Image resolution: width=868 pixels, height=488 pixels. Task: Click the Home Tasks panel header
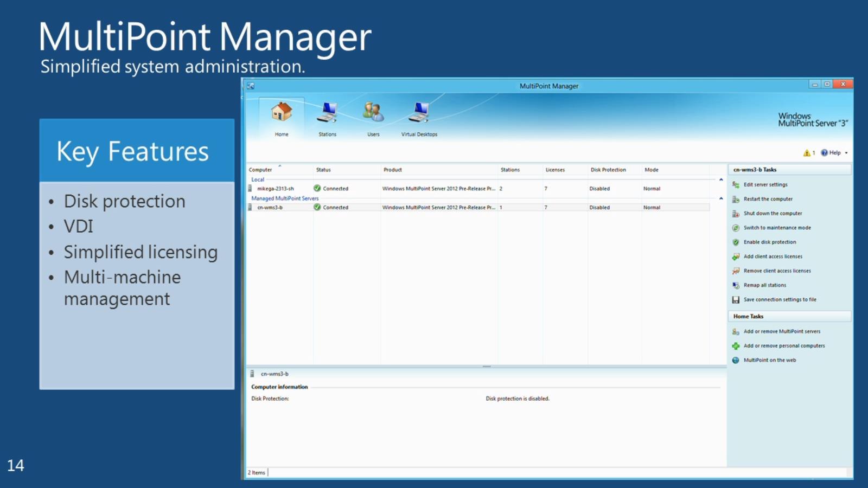point(789,317)
